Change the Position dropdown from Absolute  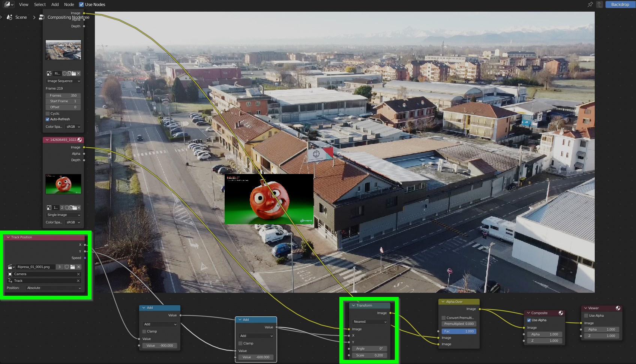coord(52,288)
